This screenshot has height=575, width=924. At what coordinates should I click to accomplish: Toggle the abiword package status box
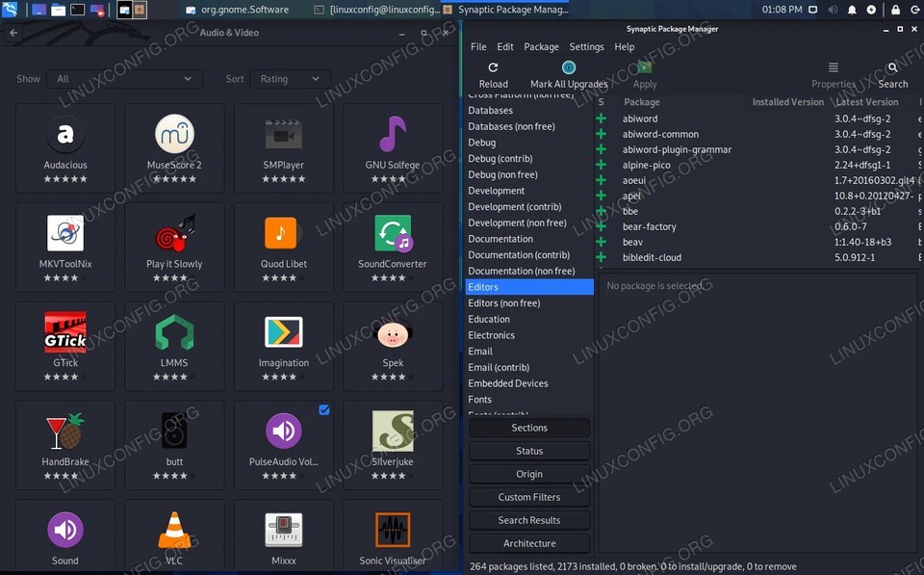click(602, 119)
